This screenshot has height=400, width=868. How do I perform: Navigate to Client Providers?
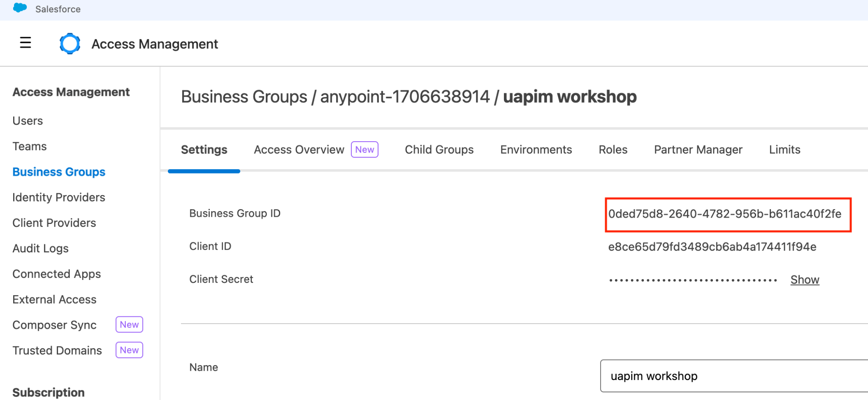(x=54, y=223)
